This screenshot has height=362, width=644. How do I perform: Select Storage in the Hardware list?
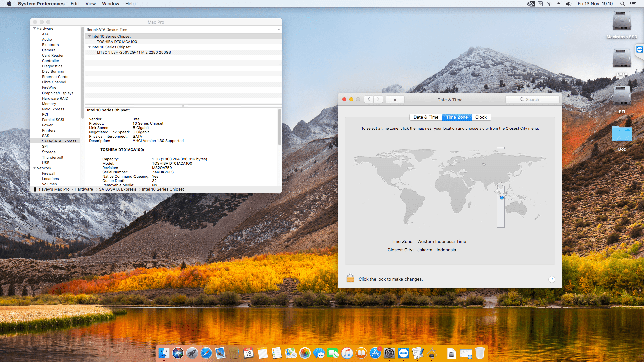(x=49, y=152)
